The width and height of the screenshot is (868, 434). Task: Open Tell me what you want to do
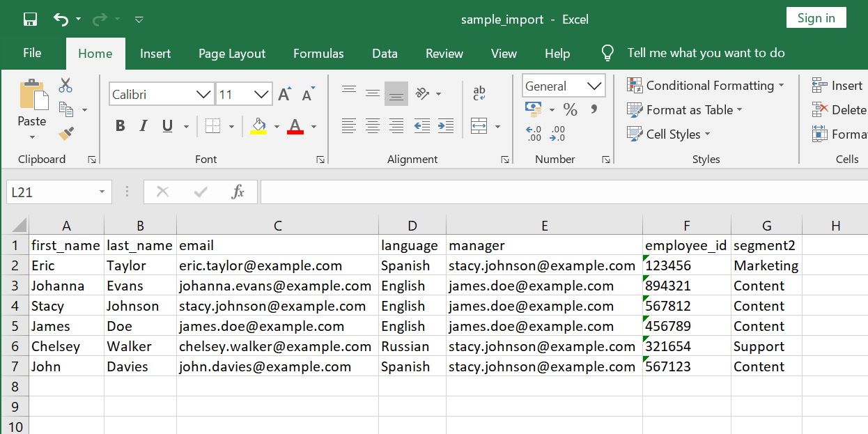click(x=705, y=53)
